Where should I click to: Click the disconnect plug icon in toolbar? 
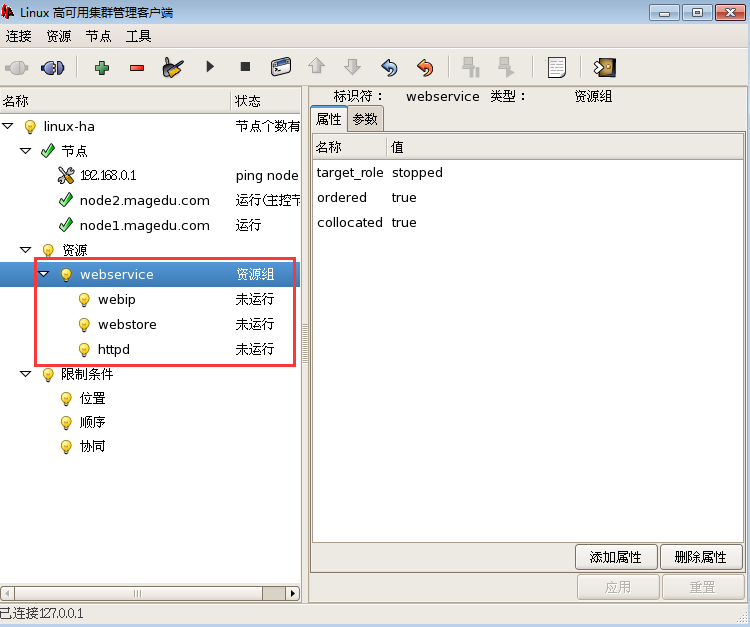tap(52, 67)
